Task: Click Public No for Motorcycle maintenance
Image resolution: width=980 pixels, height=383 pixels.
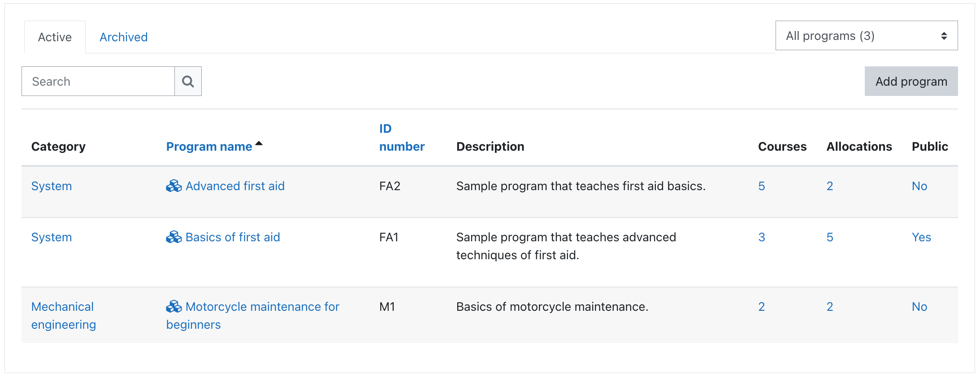Action: pyautogui.click(x=919, y=307)
